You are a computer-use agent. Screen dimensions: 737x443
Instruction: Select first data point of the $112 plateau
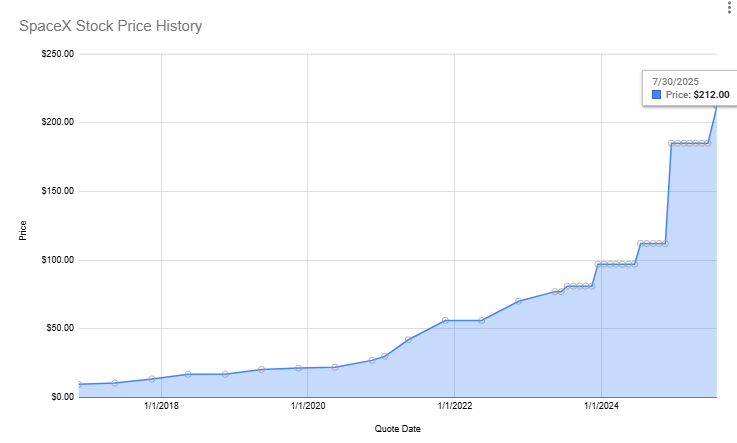(x=641, y=243)
